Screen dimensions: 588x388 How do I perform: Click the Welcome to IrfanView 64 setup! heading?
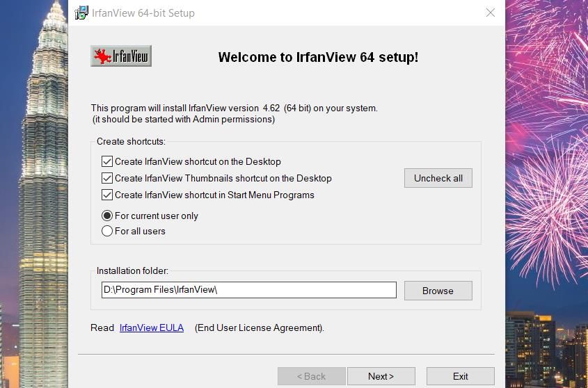coord(318,57)
